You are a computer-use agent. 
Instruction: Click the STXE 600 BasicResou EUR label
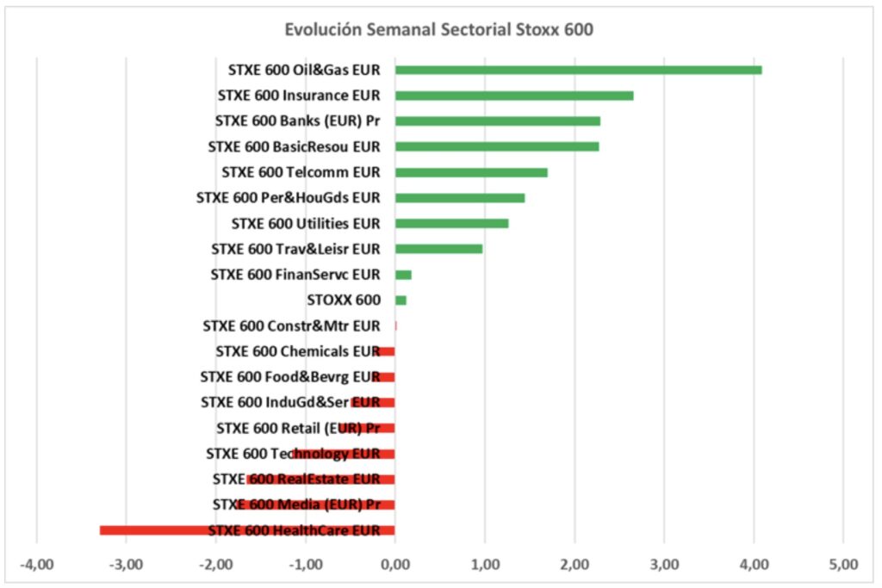pyautogui.click(x=294, y=146)
